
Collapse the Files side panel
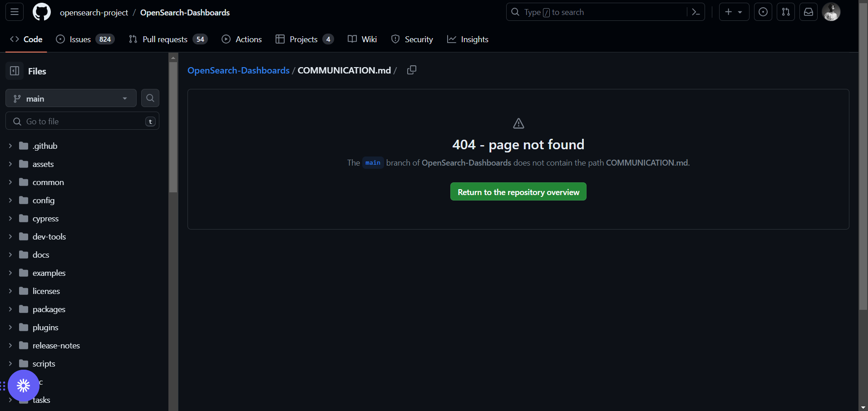click(14, 71)
